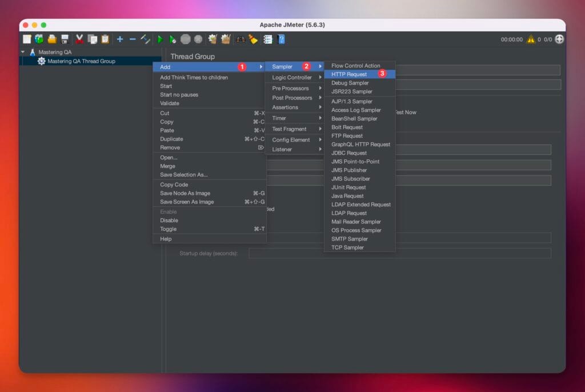Image resolution: width=585 pixels, height=392 pixels.
Task: Expand the Assertions submenu
Action: 294,107
